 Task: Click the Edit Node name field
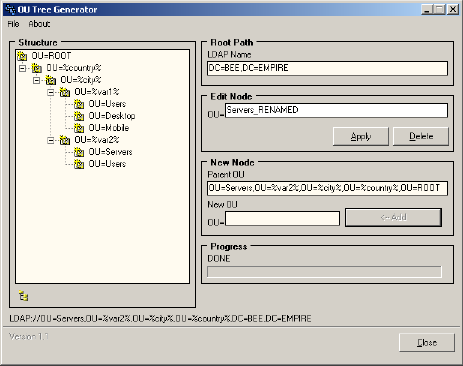pos(336,110)
